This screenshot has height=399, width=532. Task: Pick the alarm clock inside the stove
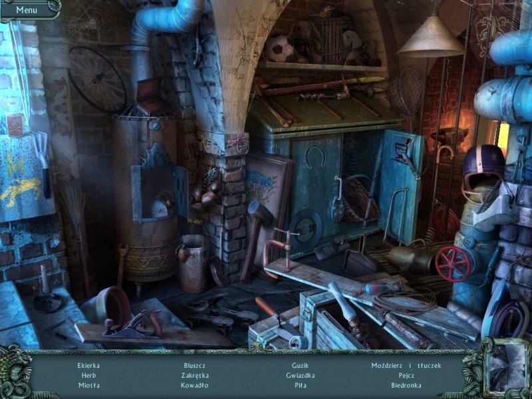(x=160, y=207)
